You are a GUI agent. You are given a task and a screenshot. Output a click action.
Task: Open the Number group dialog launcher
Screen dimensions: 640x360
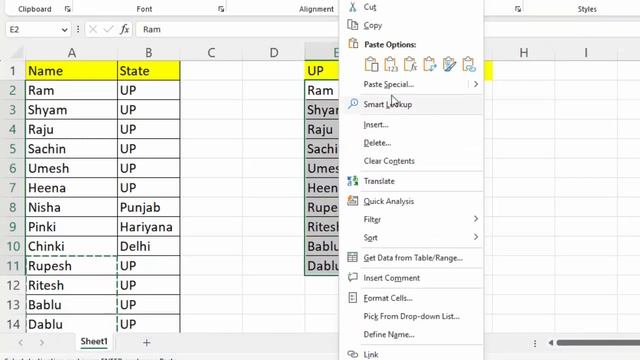[x=518, y=9]
